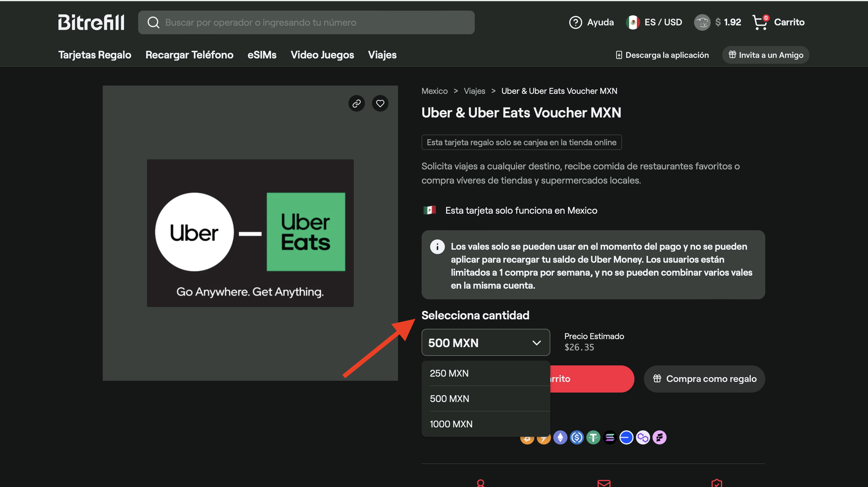Viewport: 868px width, 487px height.
Task: Click the 'Uber & Uber Eats Voucher MXN' page title
Action: [521, 112]
